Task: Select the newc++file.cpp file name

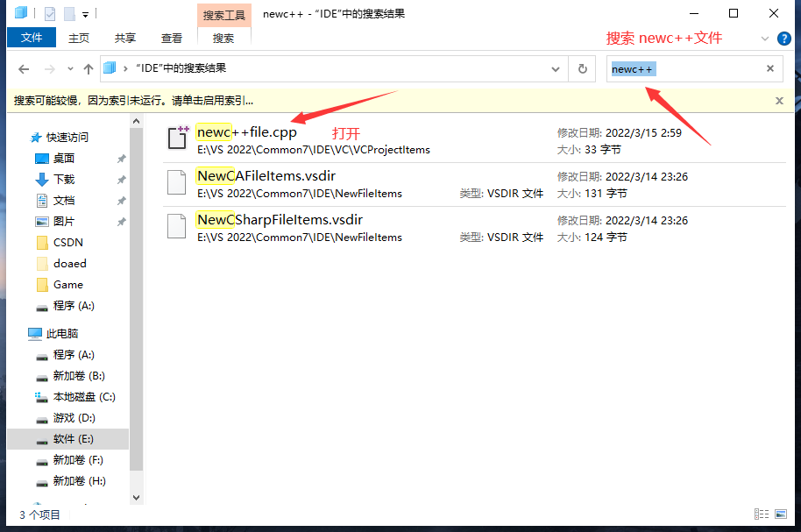Action: [247, 131]
